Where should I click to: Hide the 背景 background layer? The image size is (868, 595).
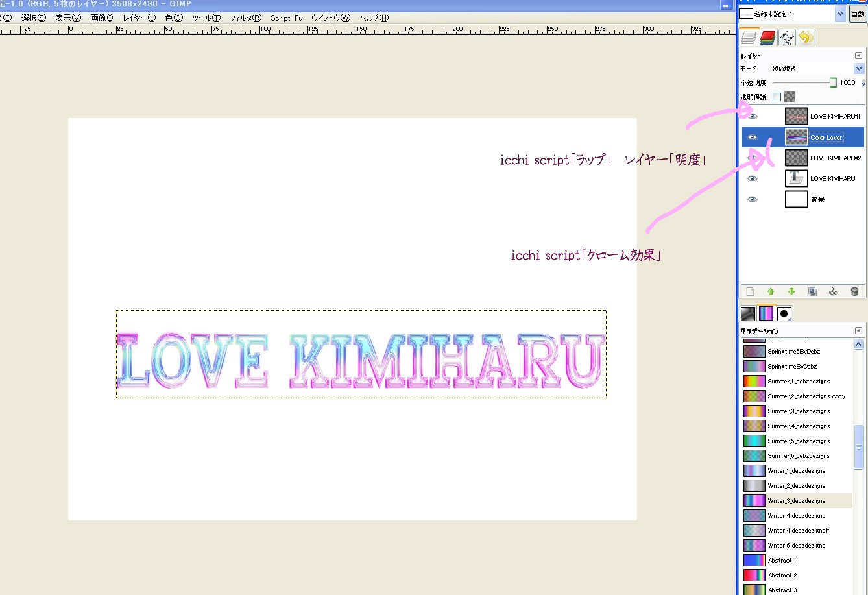point(753,199)
